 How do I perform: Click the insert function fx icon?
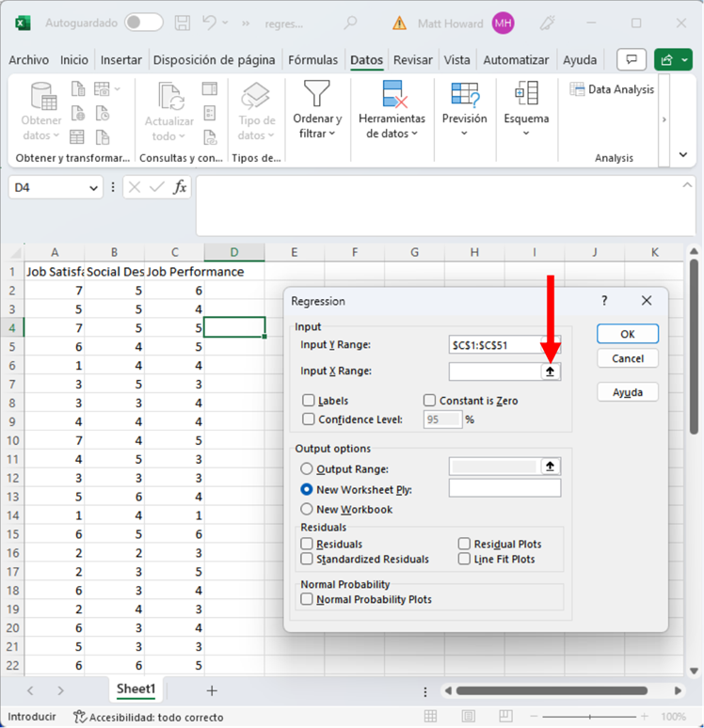179,187
